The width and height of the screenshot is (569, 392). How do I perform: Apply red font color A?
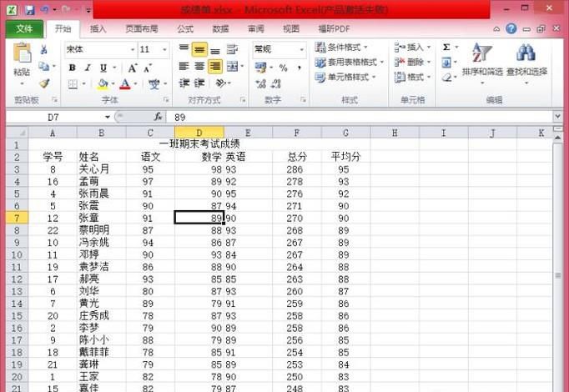125,84
